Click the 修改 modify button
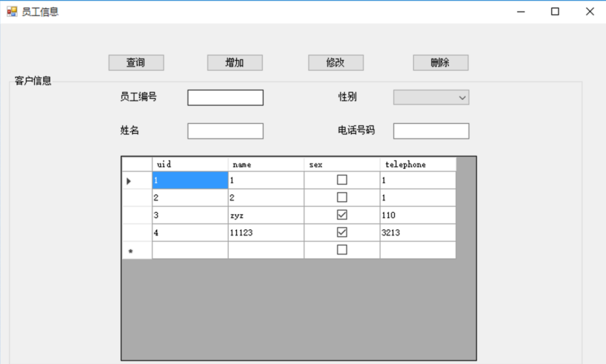Screen dimensions: 606x364 pos(336,63)
